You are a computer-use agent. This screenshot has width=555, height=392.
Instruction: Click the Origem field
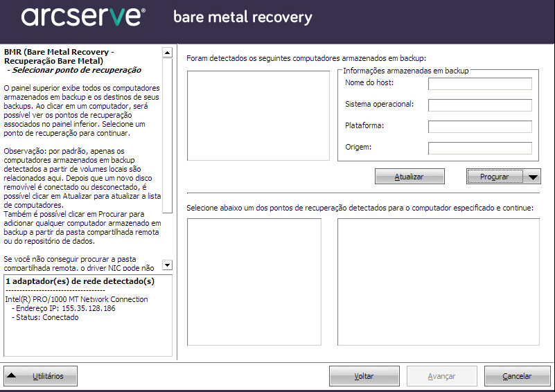coord(480,148)
